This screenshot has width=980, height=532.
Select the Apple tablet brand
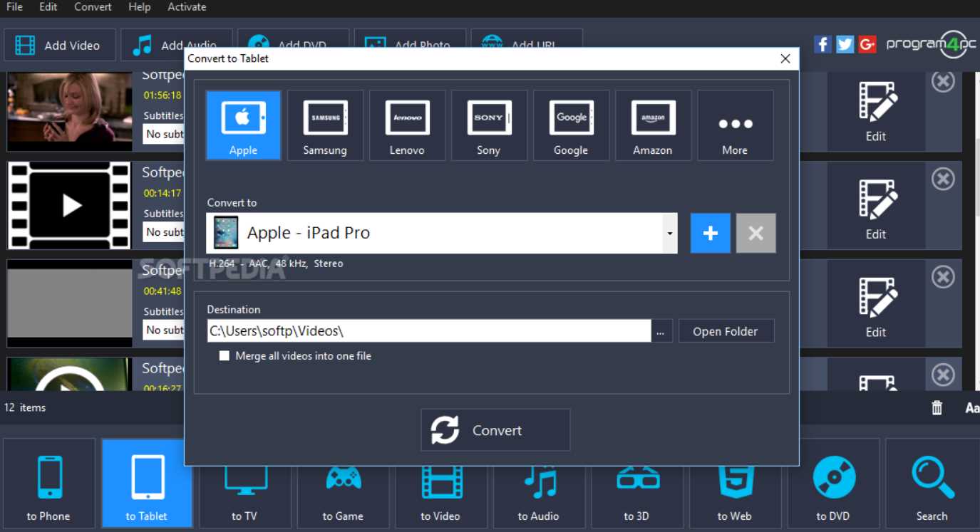(x=243, y=125)
